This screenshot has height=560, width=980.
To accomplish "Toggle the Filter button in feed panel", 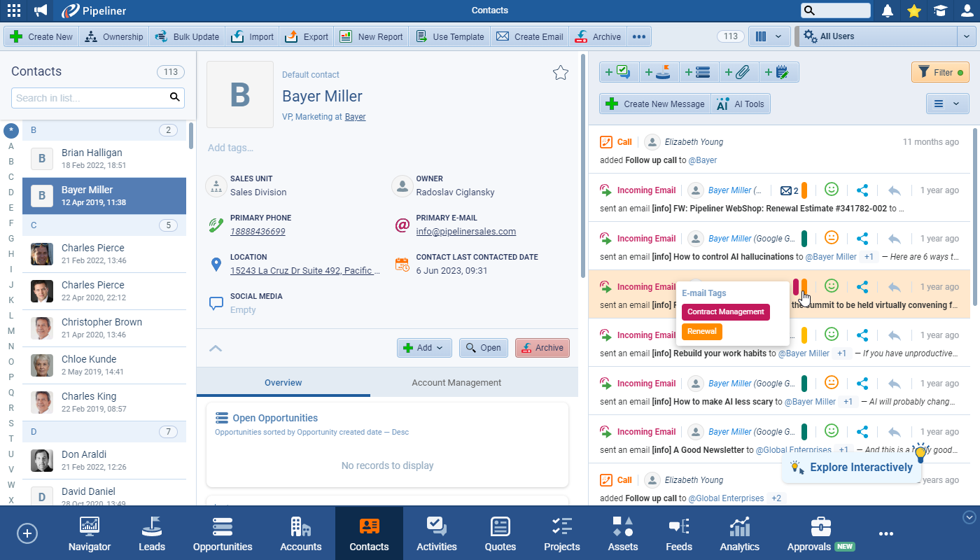I will [x=939, y=72].
